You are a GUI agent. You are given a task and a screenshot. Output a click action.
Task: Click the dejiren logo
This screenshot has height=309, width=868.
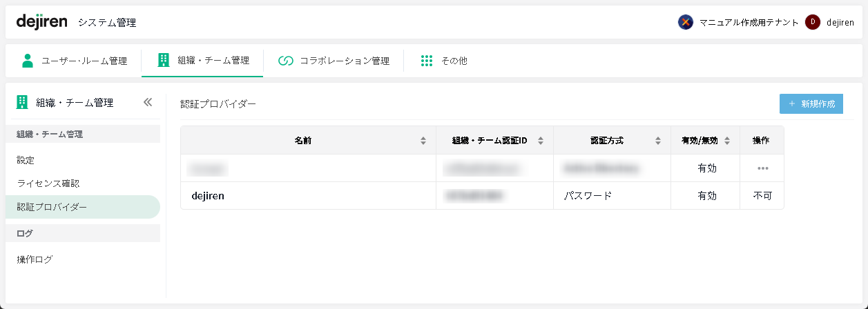41,22
